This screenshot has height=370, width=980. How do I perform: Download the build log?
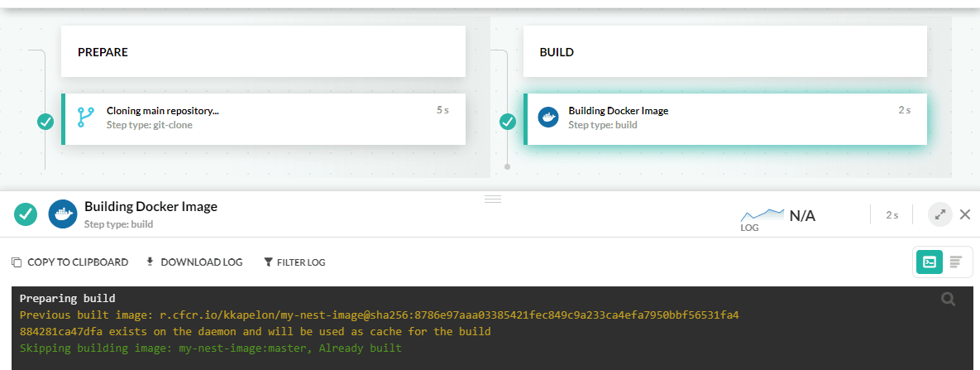pos(194,262)
